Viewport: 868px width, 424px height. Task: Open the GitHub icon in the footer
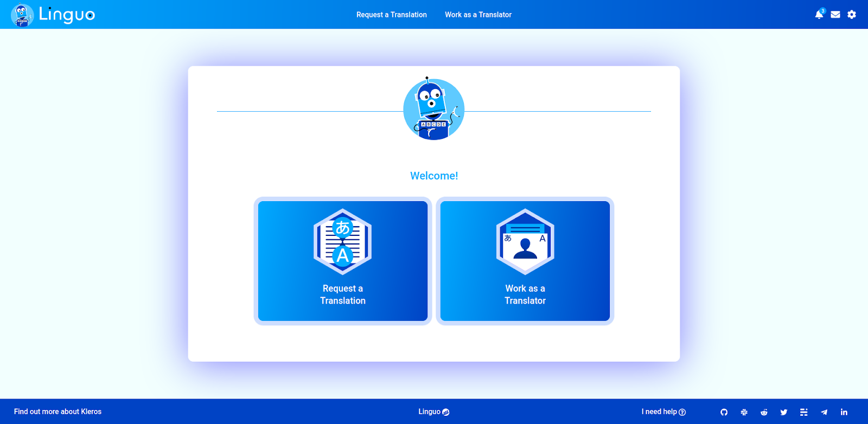pos(724,412)
